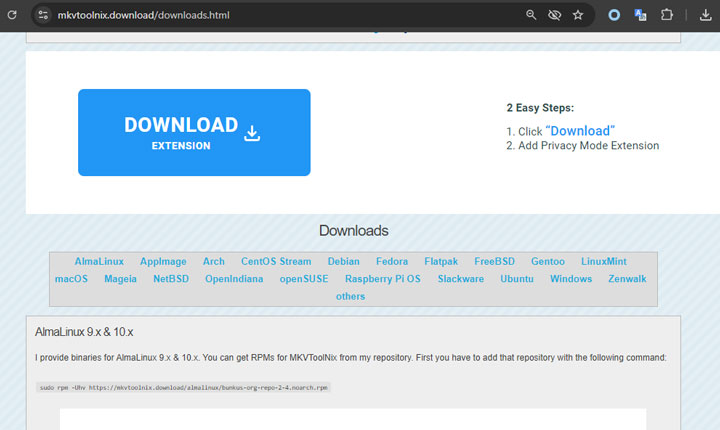Jump to the Zenwalk downloads link
Viewport: 720px width, 430px height.
(627, 279)
